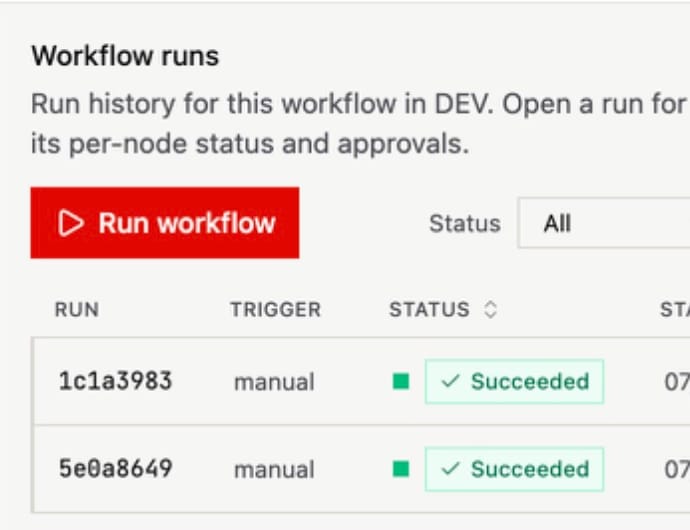
Task: Click the Succeeded badge for run 1c1a3983
Action: pyautogui.click(x=514, y=382)
